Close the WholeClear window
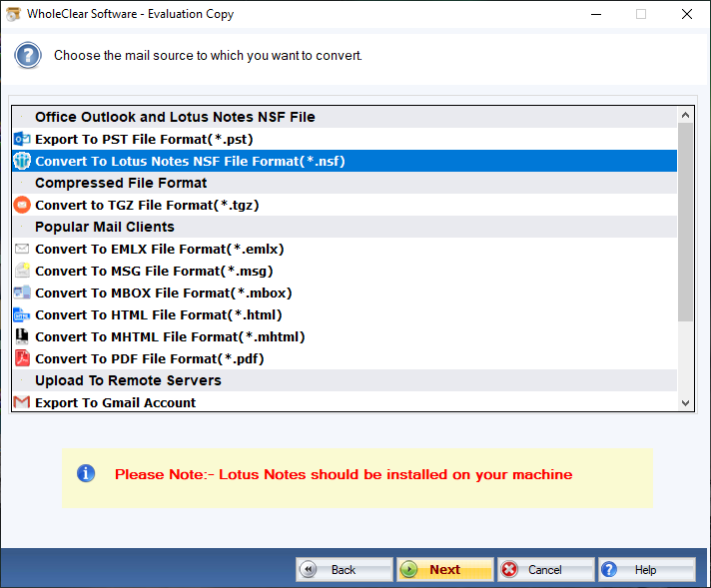 pyautogui.click(x=686, y=14)
